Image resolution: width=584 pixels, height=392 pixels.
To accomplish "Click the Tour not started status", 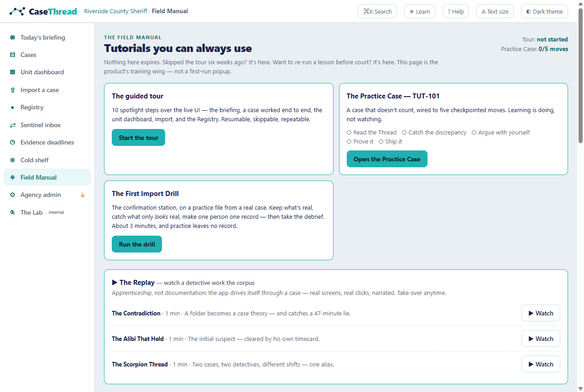I will click(545, 39).
